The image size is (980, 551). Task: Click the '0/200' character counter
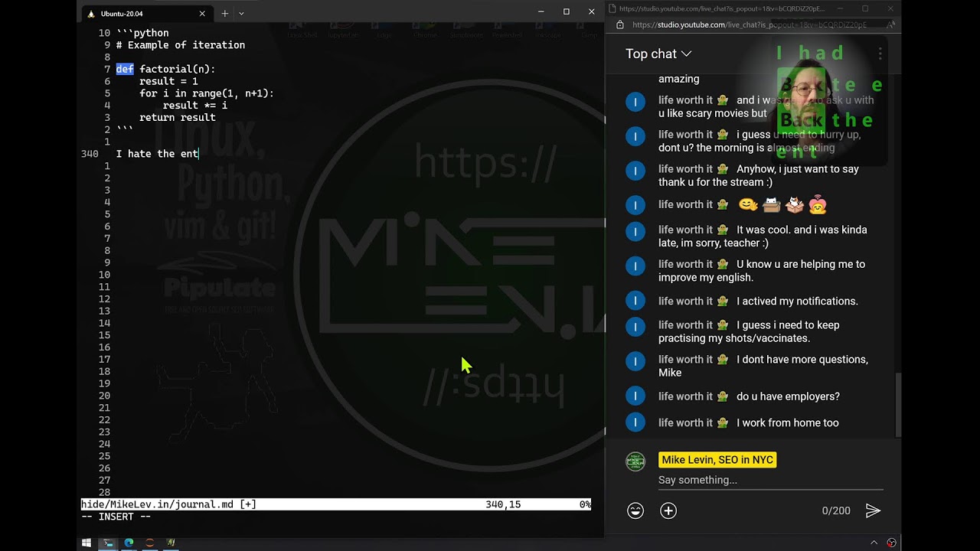point(836,510)
